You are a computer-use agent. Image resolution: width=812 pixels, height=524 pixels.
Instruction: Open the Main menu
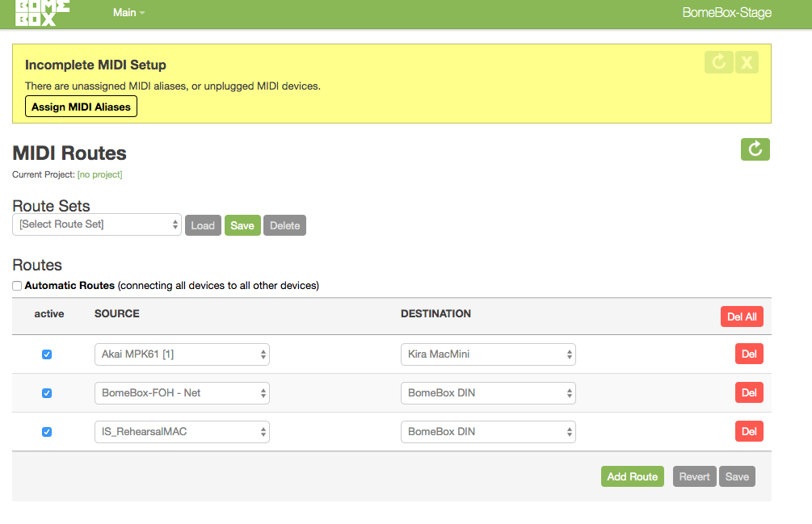tap(129, 12)
